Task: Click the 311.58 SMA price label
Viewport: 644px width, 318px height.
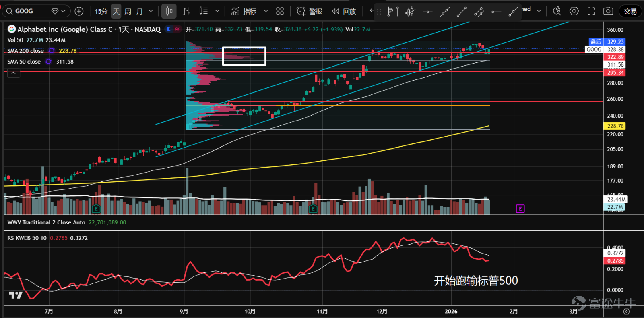Action: [615, 65]
